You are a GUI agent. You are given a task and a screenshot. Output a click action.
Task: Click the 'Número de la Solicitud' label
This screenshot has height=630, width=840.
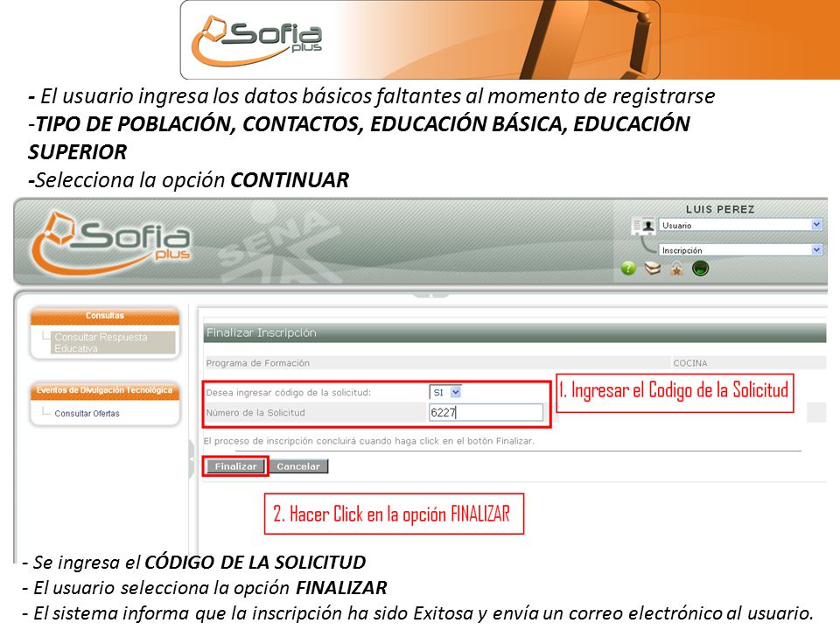[255, 412]
